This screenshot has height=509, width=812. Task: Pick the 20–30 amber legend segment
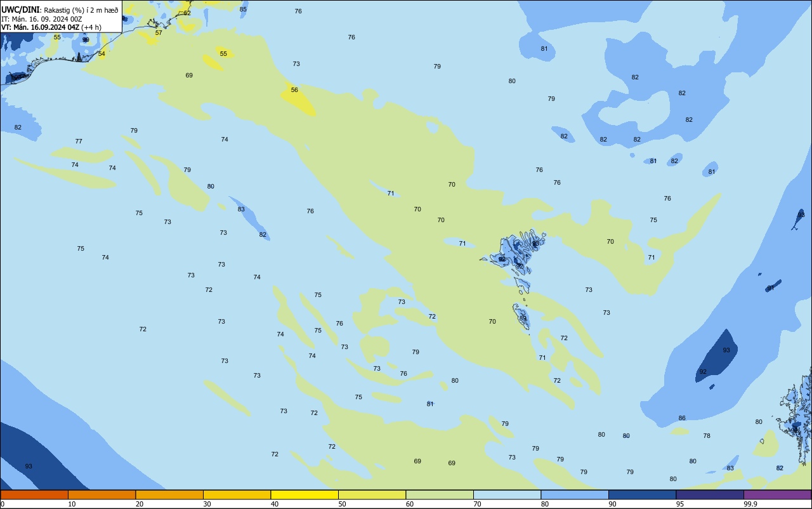(x=169, y=494)
